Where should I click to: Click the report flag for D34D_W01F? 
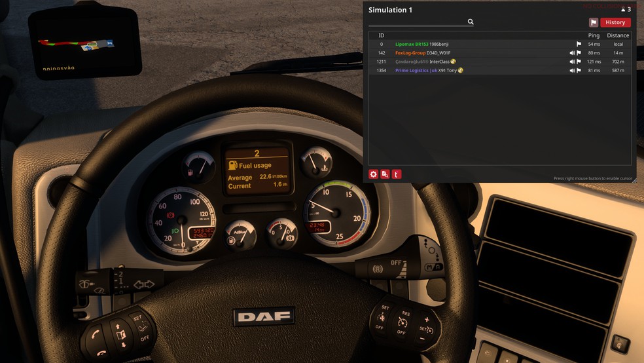pyautogui.click(x=579, y=53)
